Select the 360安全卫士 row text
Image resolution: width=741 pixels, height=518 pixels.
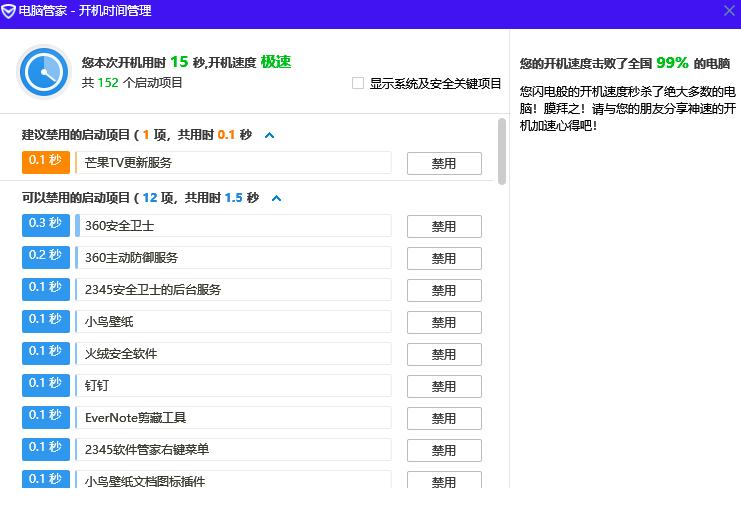tap(120, 225)
